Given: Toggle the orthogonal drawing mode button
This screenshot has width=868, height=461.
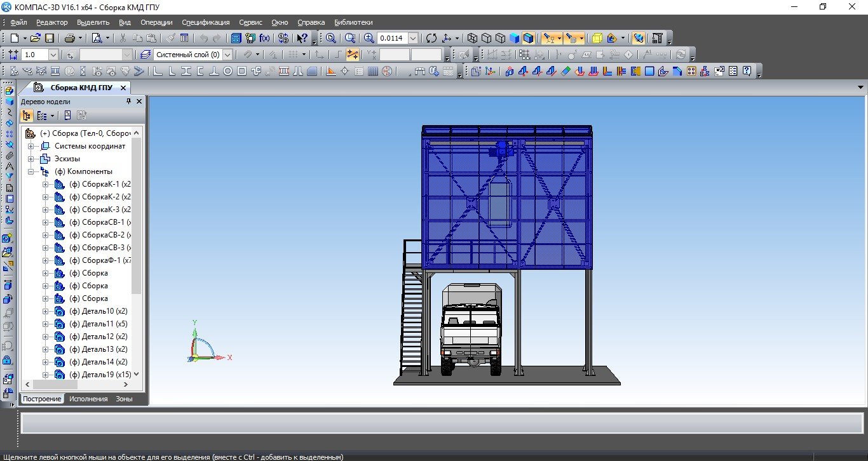Looking at the screenshot, I should tap(339, 55).
